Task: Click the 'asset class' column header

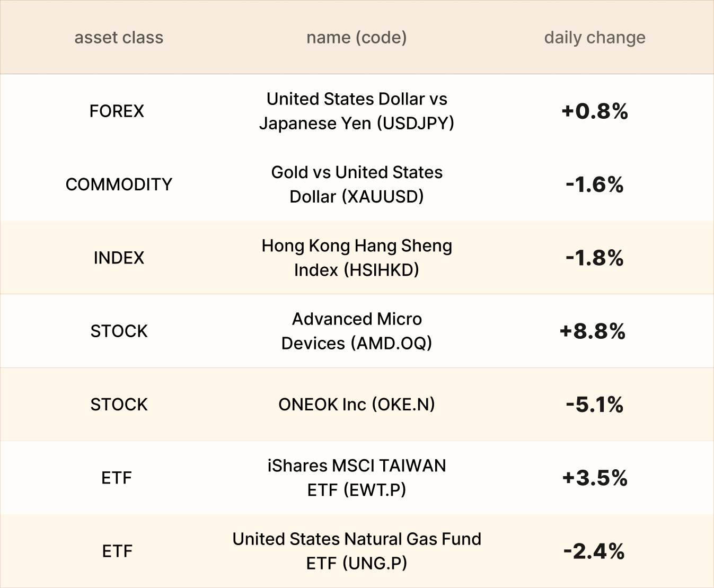Action: pos(119,38)
